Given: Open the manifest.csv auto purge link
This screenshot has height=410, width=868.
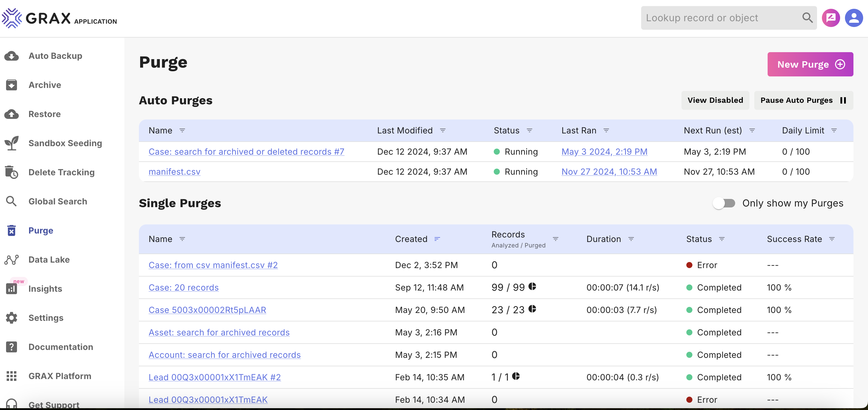Looking at the screenshot, I should (x=175, y=171).
